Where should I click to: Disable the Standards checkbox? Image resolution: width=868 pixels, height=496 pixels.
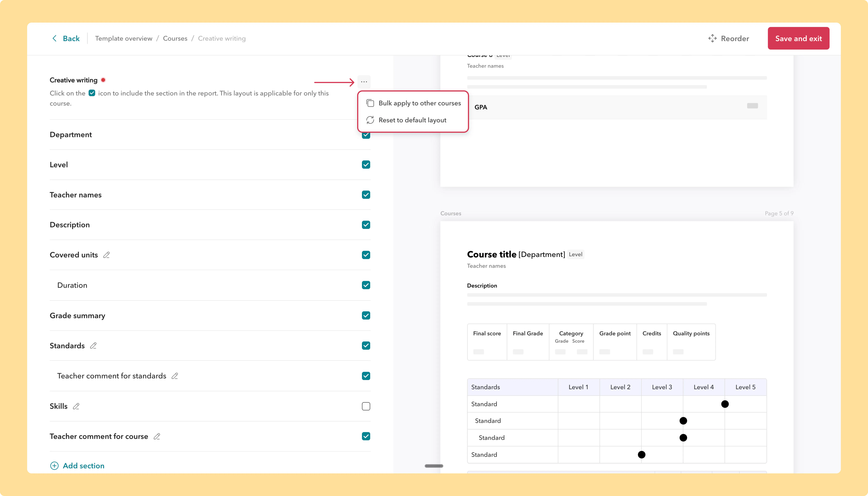366,345
